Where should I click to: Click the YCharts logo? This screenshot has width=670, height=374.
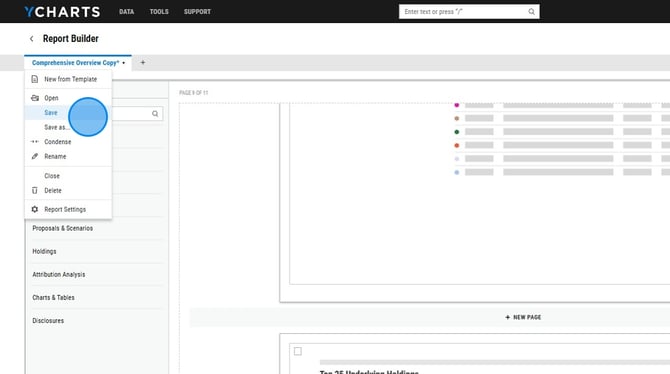[x=62, y=12]
